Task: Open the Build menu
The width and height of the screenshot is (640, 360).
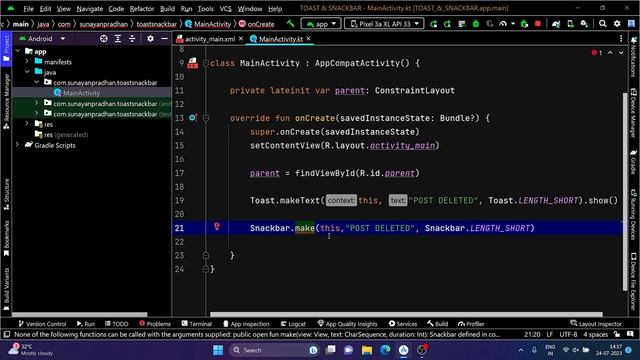Action: point(167,8)
